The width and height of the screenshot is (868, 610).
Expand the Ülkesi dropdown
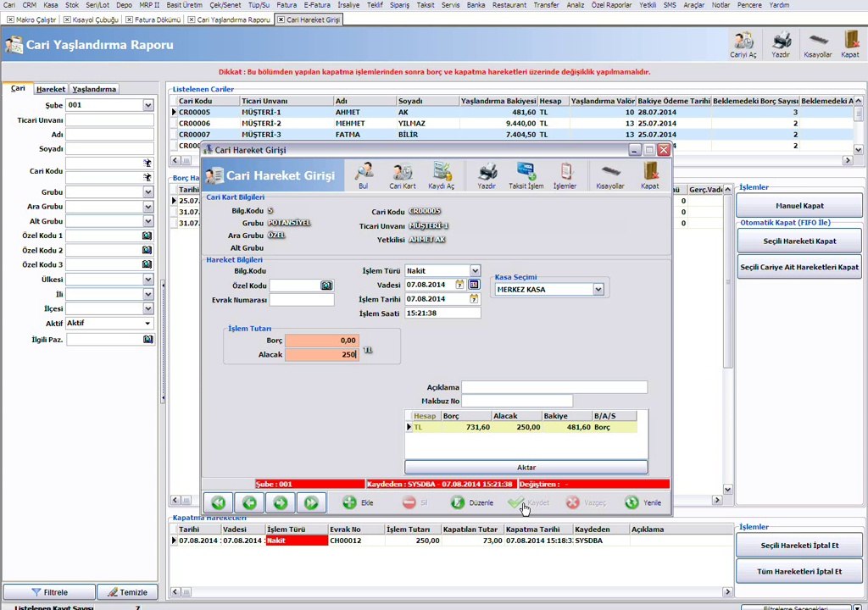coord(147,280)
